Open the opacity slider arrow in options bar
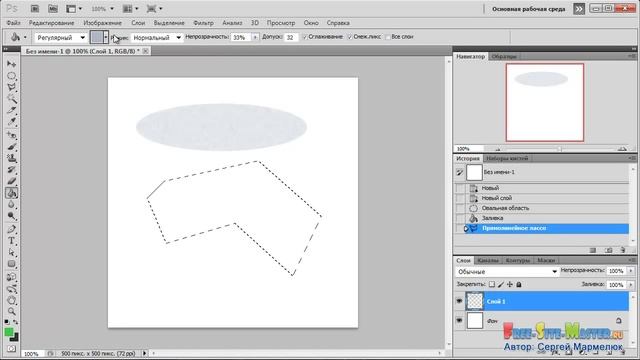The height and width of the screenshot is (360, 640). (x=255, y=37)
